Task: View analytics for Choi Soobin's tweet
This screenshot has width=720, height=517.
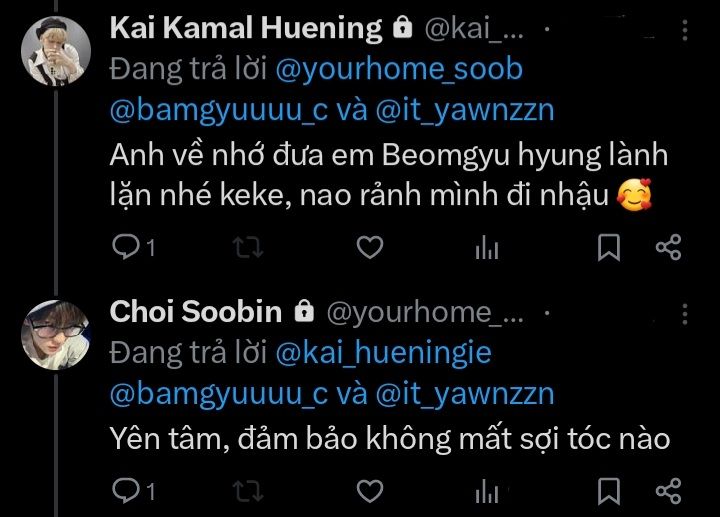Action: (x=487, y=491)
